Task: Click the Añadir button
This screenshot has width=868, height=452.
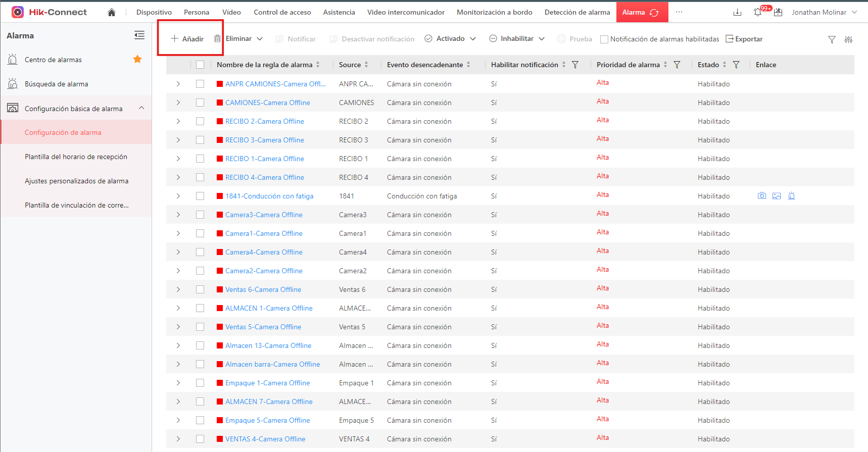Action: tap(187, 39)
